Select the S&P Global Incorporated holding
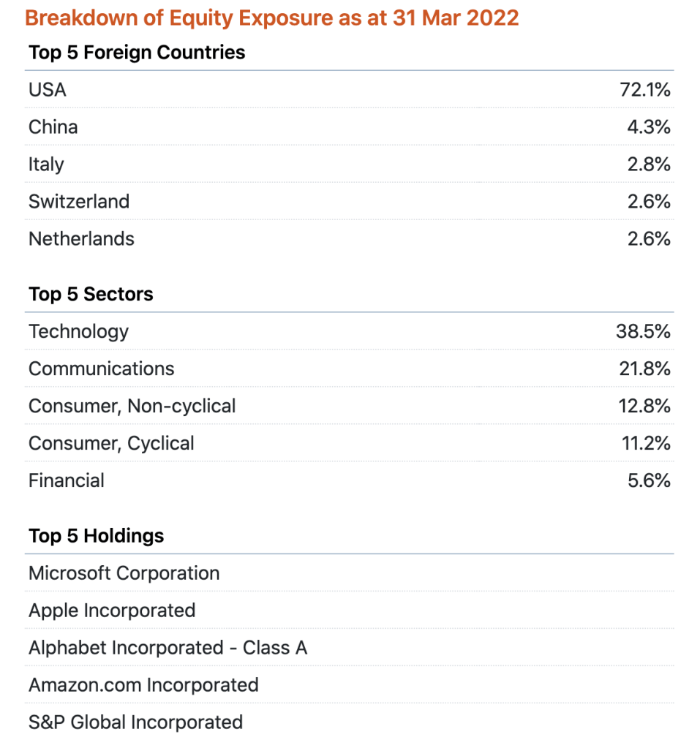 tap(135, 722)
